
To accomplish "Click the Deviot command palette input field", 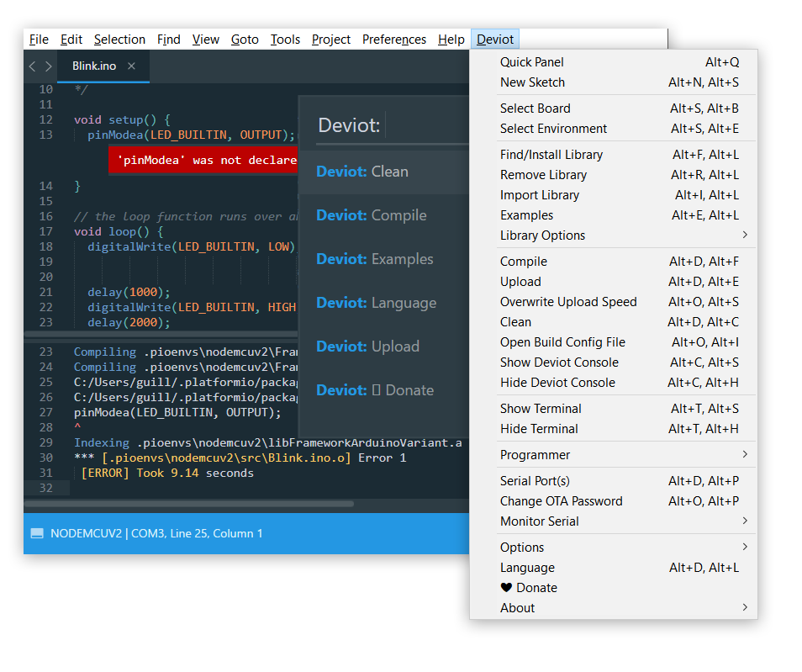I will [x=425, y=126].
